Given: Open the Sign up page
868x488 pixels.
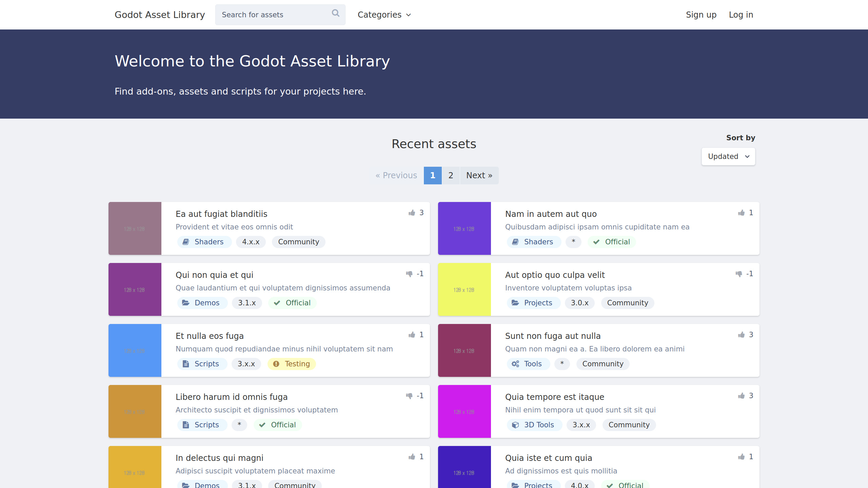Looking at the screenshot, I should [x=701, y=15].
